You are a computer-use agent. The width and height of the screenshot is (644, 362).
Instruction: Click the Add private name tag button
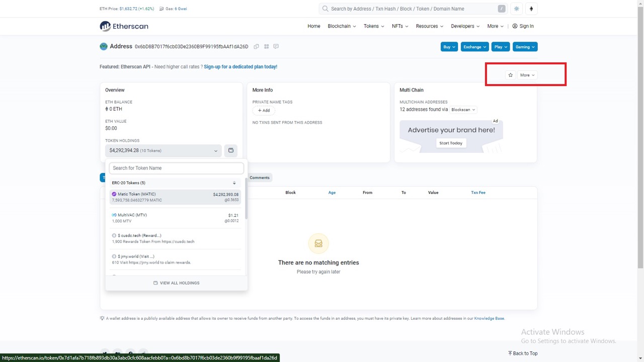(264, 110)
